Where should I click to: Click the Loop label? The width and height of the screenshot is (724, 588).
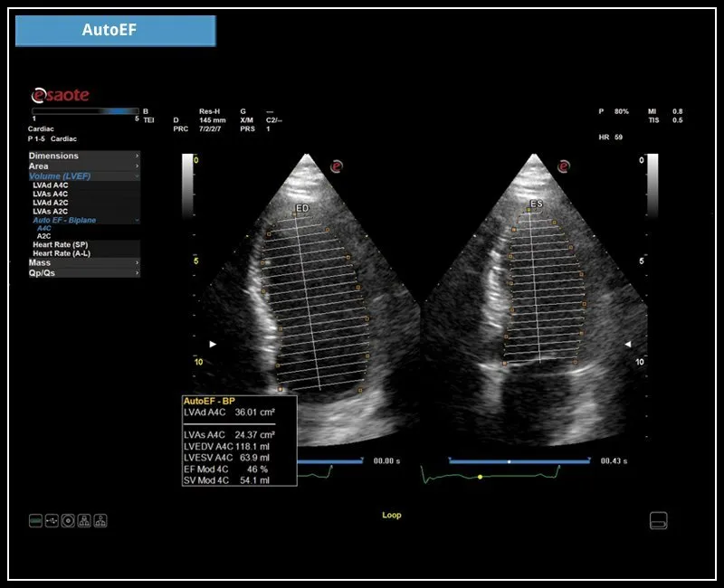pos(391,515)
